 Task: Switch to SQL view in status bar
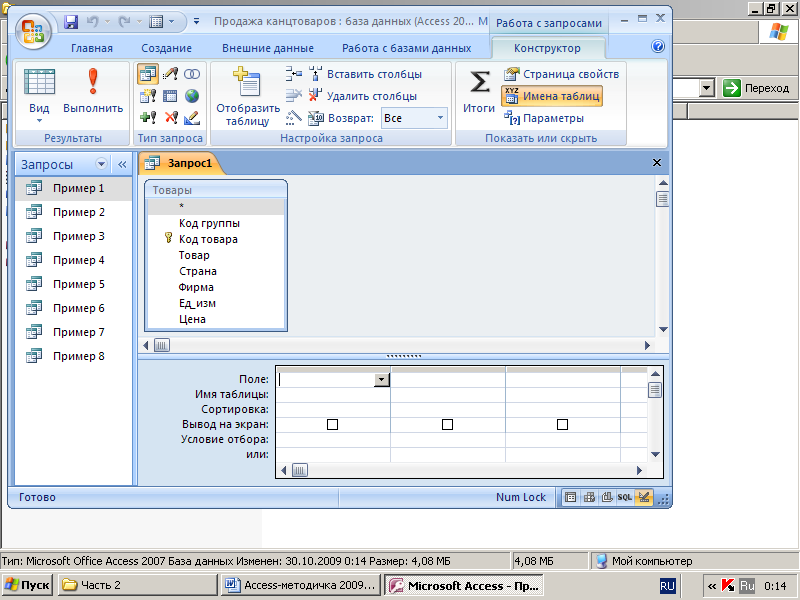pos(624,497)
